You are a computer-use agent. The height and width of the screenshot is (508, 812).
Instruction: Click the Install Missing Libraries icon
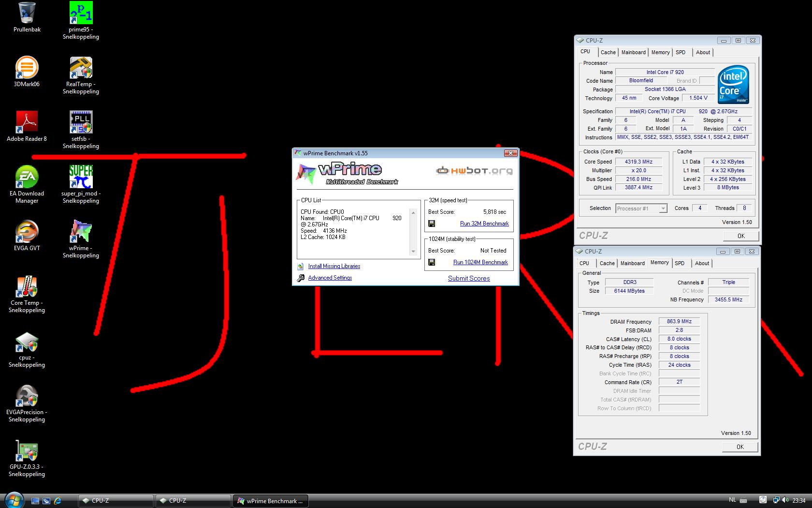301,266
